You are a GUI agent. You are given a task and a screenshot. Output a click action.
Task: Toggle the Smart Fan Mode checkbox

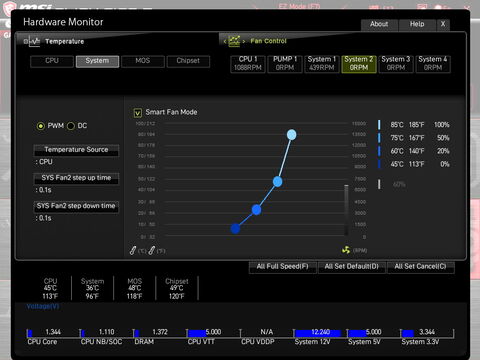tap(137, 113)
